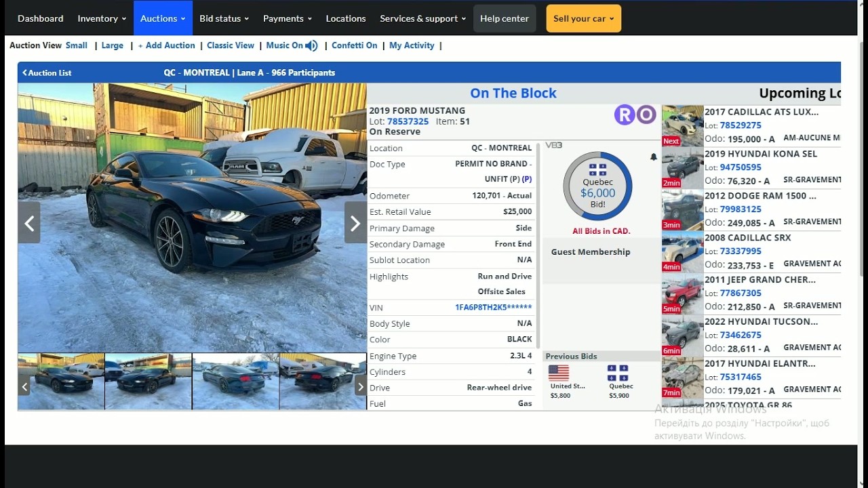This screenshot has height=488, width=868.
Task: Select the first Mustang thumbnail
Action: tap(62, 382)
